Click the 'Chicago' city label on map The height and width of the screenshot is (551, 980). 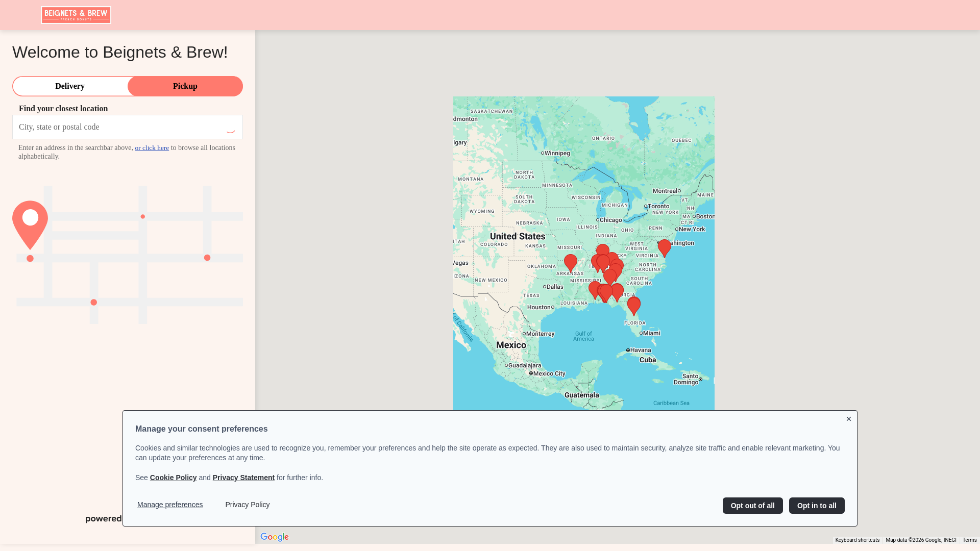[611, 220]
